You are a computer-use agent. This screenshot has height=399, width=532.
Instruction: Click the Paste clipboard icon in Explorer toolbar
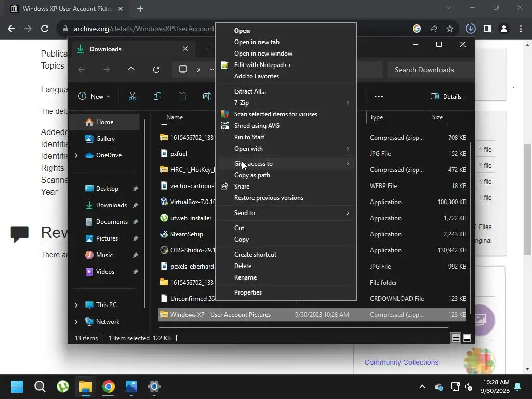182,96
